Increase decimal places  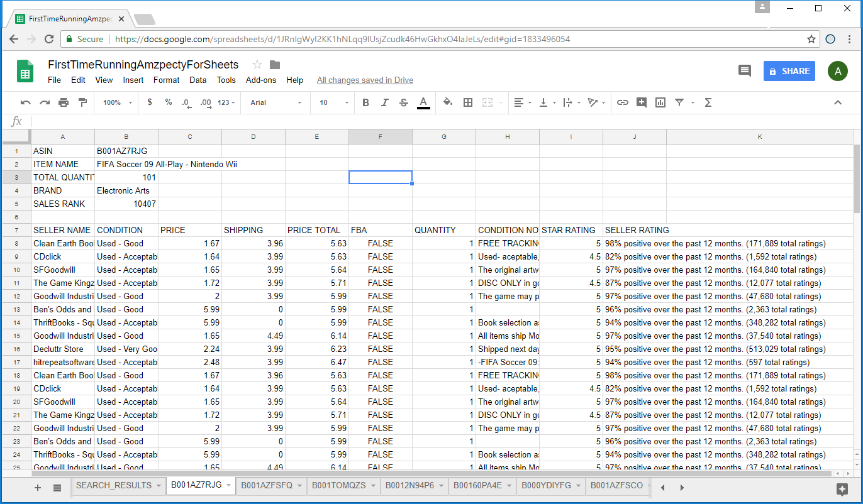(206, 102)
